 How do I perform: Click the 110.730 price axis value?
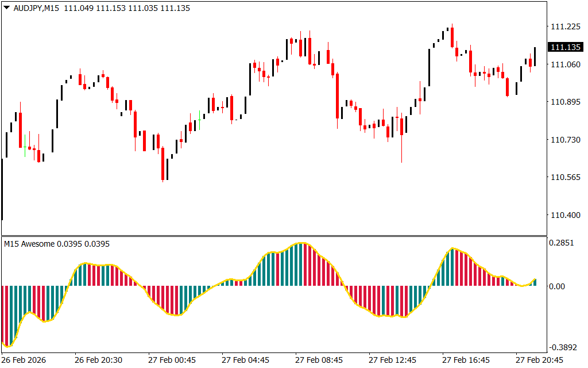(564, 140)
